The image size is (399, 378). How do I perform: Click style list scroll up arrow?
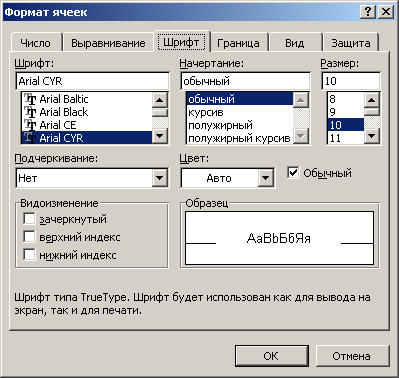pos(301,100)
